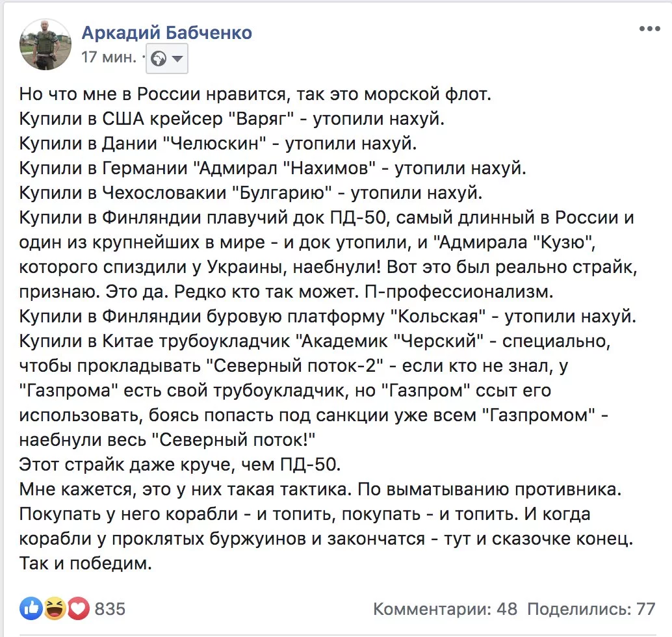Click the opening line about морской флот
The width and height of the screenshot is (672, 637).
255,94
